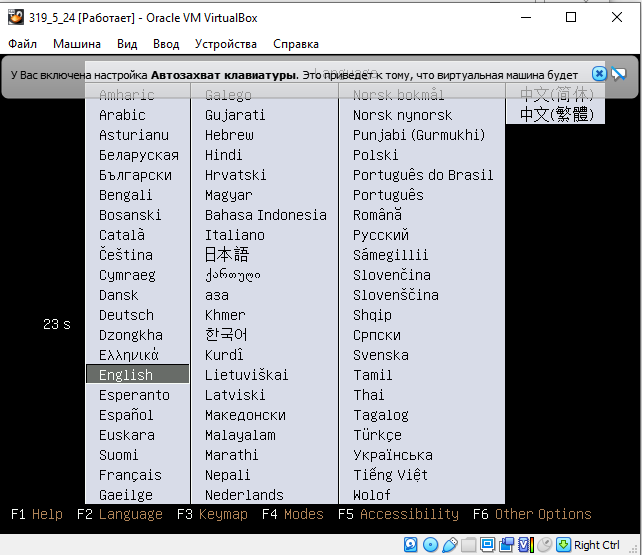Select Thai language entry
Screen dimensions: 642x555
click(x=368, y=395)
